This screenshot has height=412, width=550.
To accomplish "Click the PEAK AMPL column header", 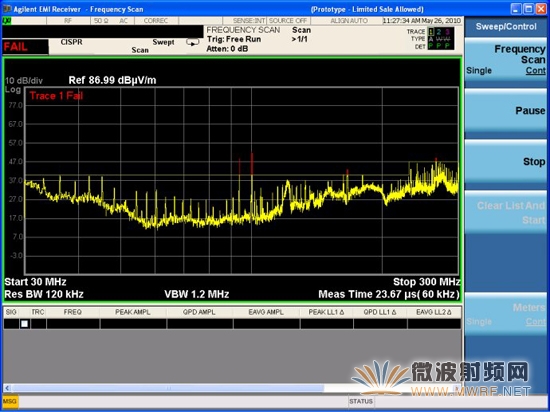I will click(x=133, y=312).
